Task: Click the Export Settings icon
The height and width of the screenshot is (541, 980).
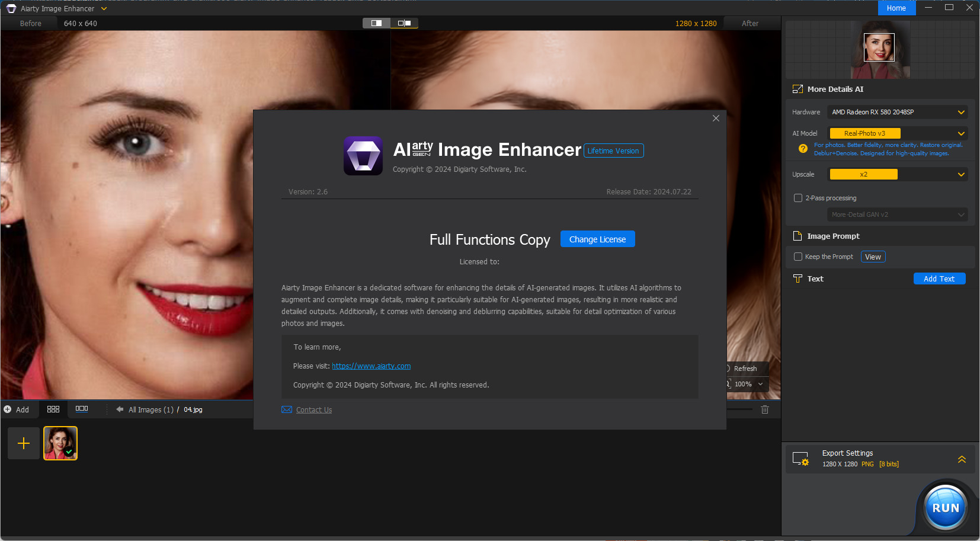Action: point(801,459)
